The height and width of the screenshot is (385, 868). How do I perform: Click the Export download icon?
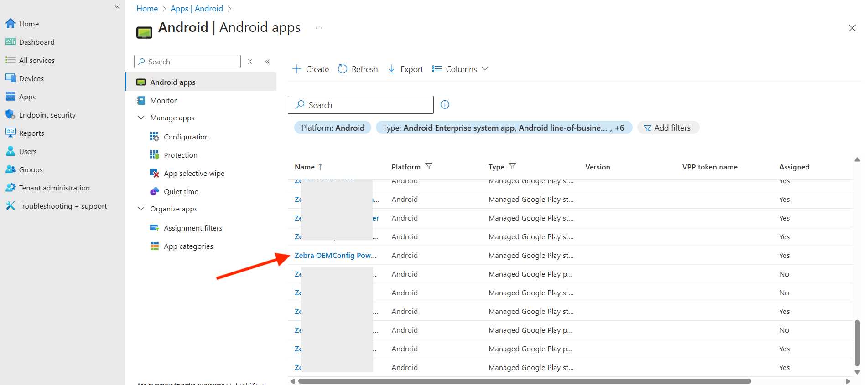(391, 69)
